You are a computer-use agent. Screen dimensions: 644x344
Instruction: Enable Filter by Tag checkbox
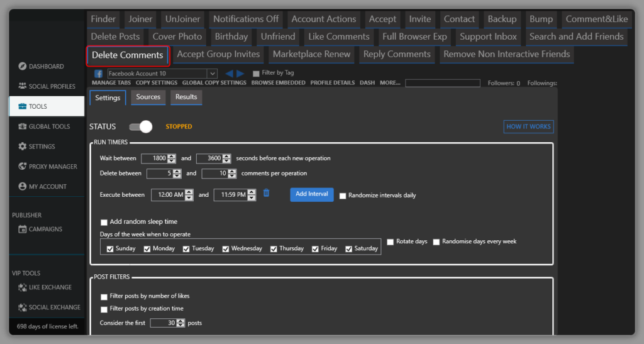tap(256, 74)
